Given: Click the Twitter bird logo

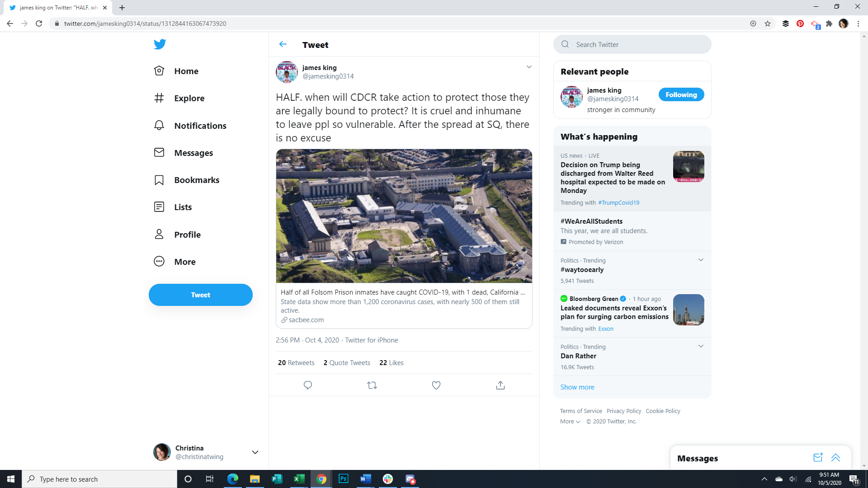Looking at the screenshot, I should pyautogui.click(x=160, y=44).
